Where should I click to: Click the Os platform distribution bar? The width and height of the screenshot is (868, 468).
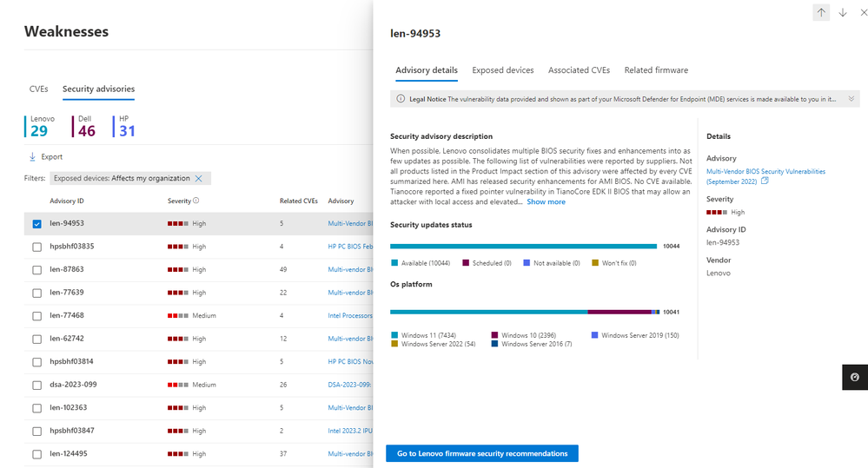[525, 312]
